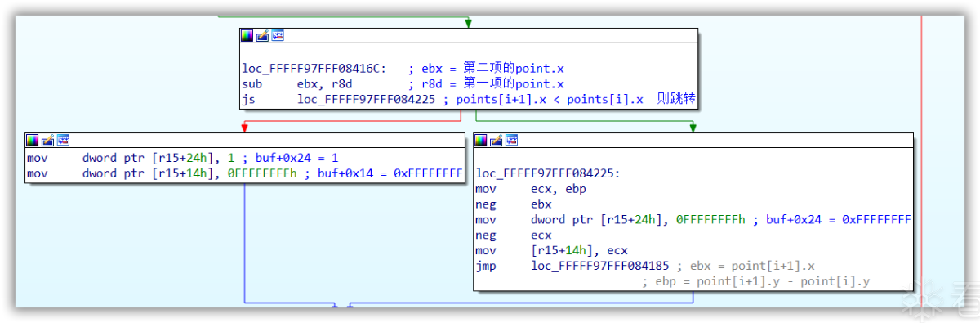Image resolution: width=980 pixels, height=323 pixels.
Task: Click comment 'points[i+1].x < points[i].x 则跳转'
Action: tap(568, 100)
